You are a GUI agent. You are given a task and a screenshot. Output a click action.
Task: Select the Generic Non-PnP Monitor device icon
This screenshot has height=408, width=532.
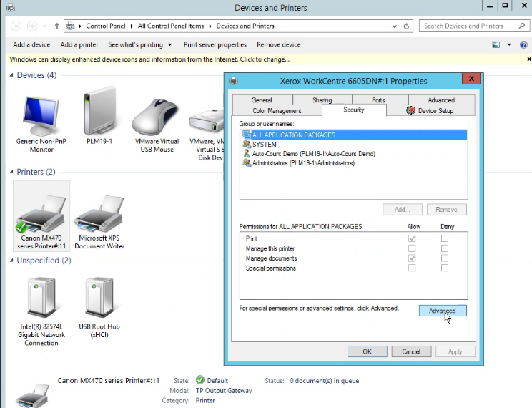[x=41, y=115]
